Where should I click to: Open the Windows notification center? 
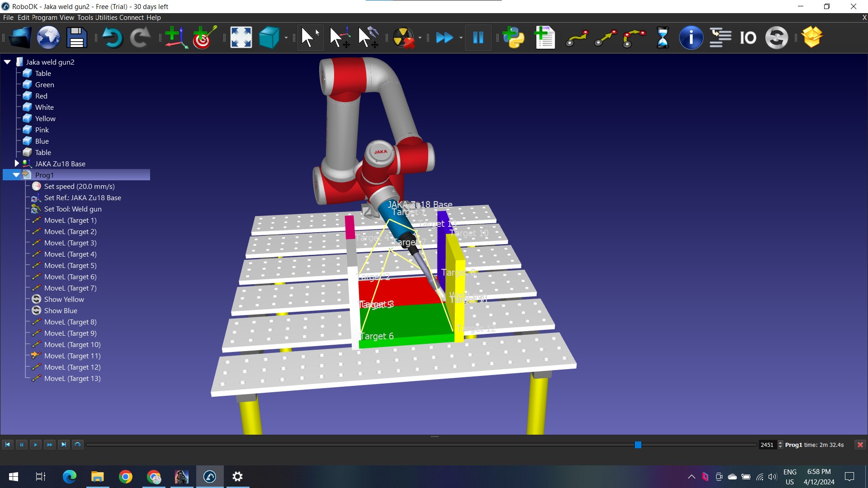[x=849, y=477]
